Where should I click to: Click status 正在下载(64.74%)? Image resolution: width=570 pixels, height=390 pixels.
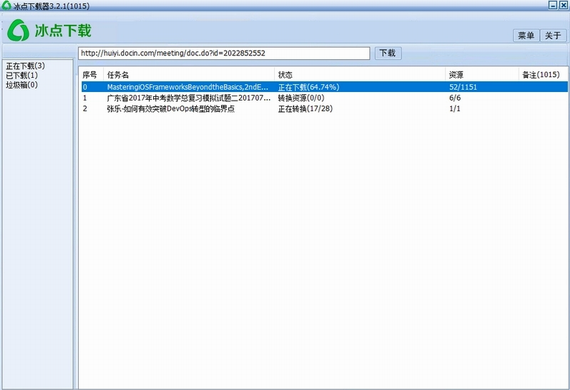pyautogui.click(x=309, y=87)
